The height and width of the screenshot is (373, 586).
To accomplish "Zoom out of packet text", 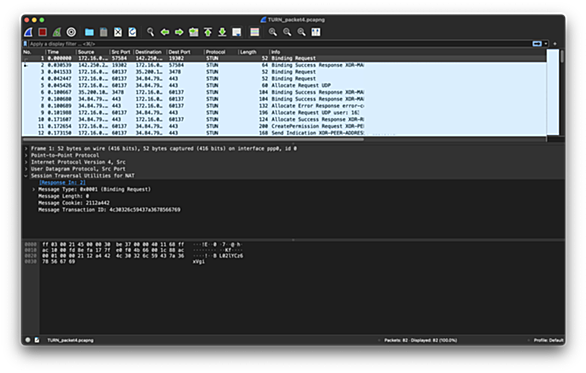I will [287, 32].
